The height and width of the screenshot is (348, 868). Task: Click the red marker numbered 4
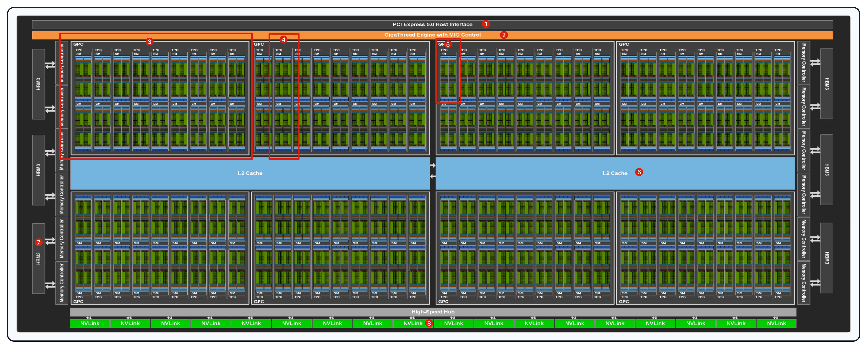(283, 40)
